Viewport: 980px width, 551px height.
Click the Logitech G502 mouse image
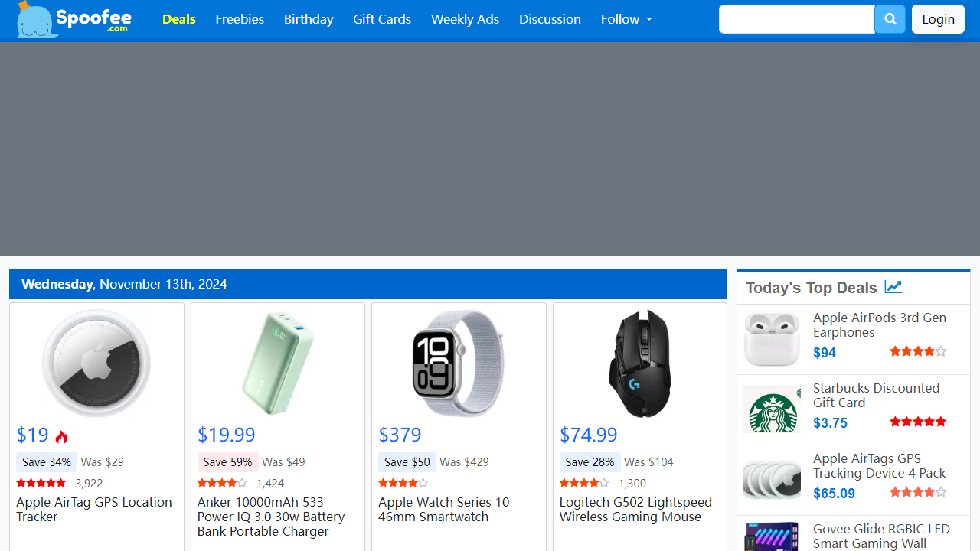click(639, 364)
